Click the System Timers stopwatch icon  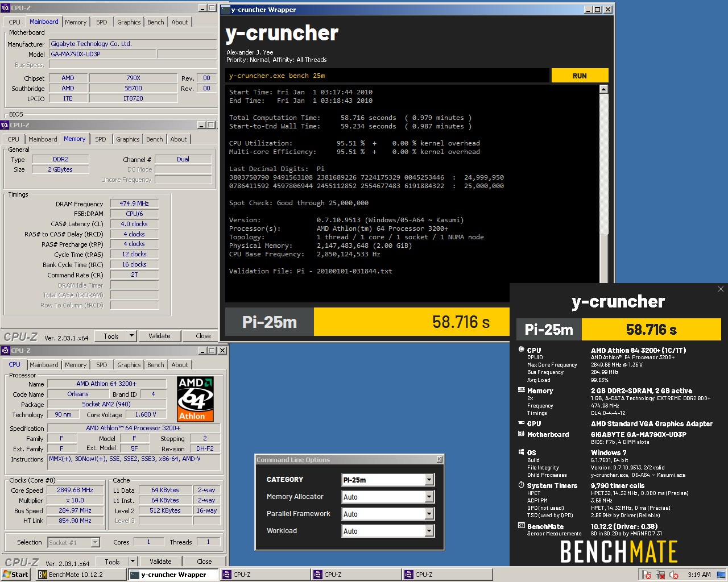click(521, 485)
